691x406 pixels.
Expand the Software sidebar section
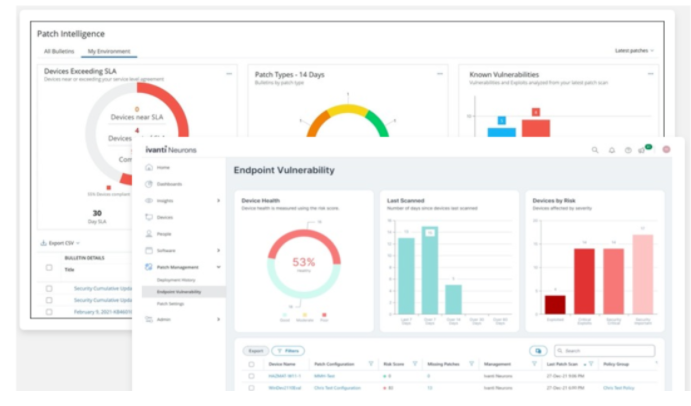tap(218, 250)
